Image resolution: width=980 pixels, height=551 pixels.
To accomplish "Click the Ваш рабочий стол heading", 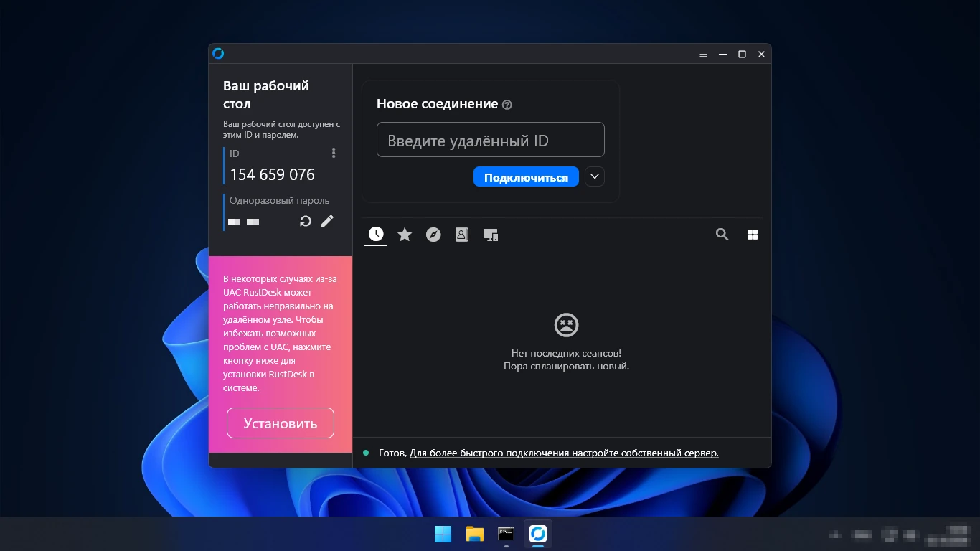I will (266, 95).
